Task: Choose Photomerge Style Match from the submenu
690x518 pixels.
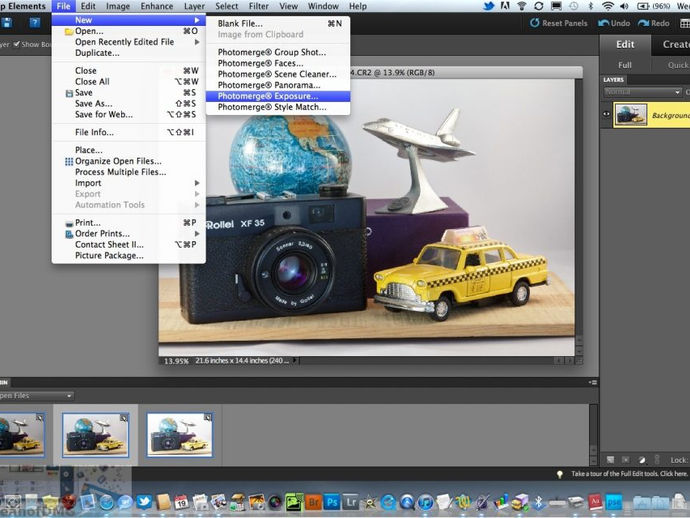Action: (x=278, y=107)
